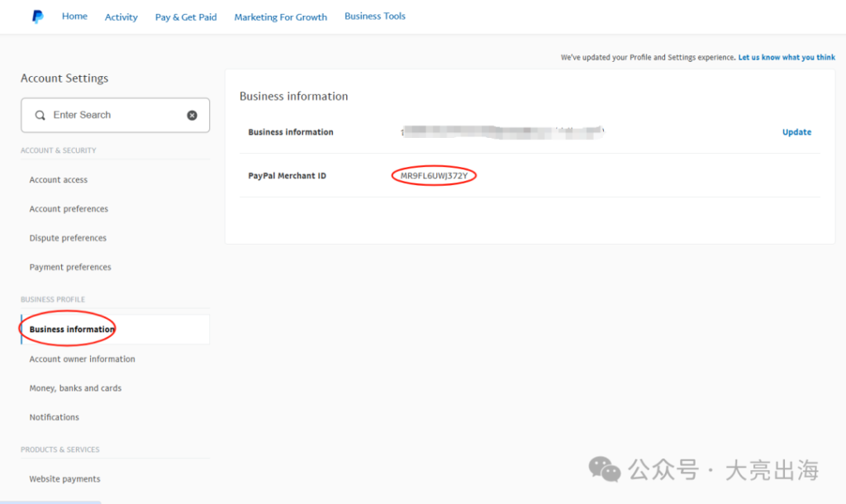The height and width of the screenshot is (504, 846).
Task: Open Marketing For Growth menu
Action: (x=281, y=17)
